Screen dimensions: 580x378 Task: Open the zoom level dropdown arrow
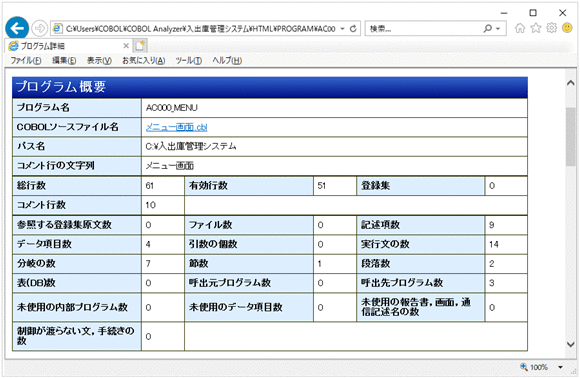560,367
